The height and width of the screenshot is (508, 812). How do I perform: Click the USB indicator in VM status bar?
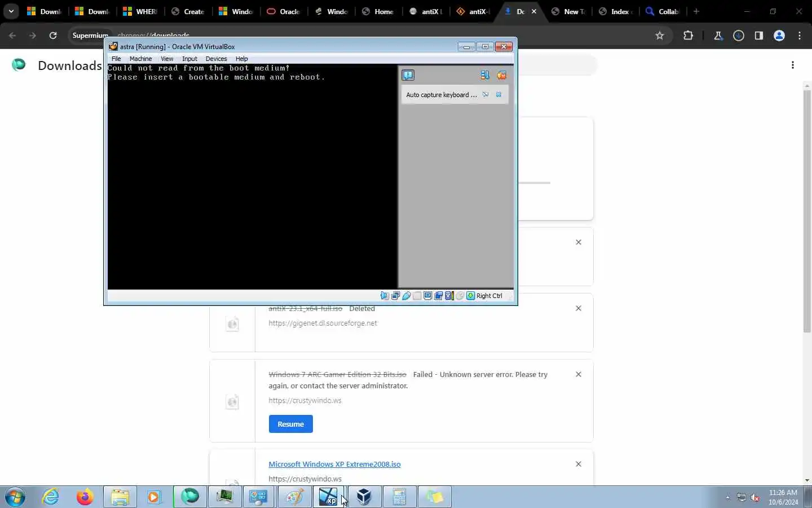tap(407, 296)
